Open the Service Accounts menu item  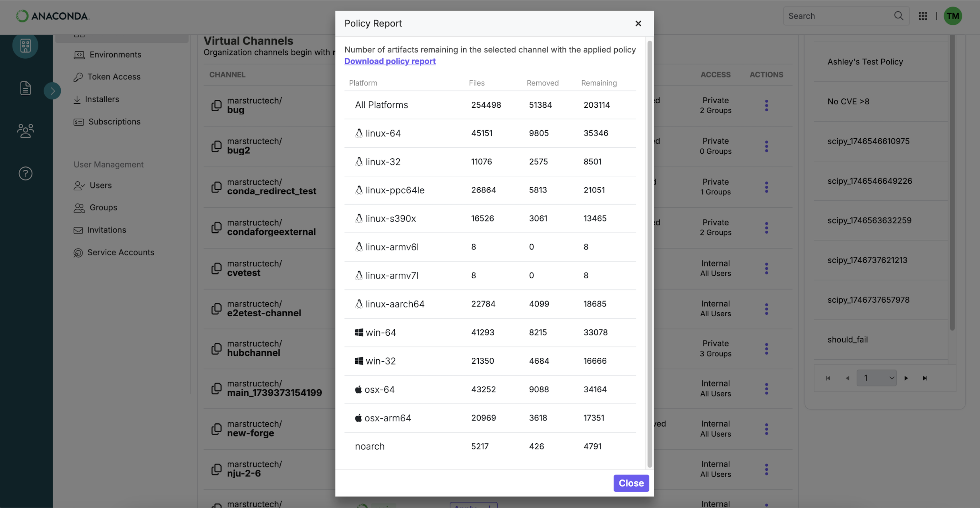pyautogui.click(x=120, y=253)
